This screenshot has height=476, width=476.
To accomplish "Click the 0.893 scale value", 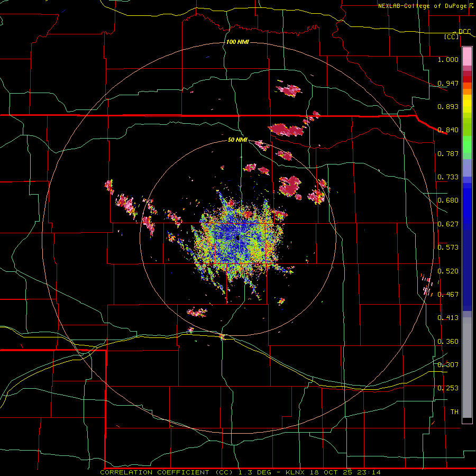I will (448, 106).
